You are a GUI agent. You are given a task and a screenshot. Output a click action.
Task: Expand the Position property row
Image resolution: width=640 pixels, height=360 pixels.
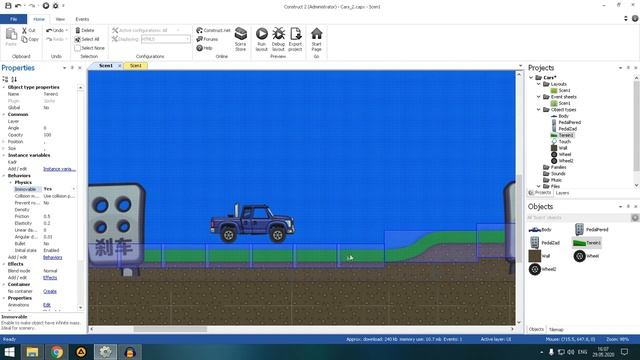4,142
